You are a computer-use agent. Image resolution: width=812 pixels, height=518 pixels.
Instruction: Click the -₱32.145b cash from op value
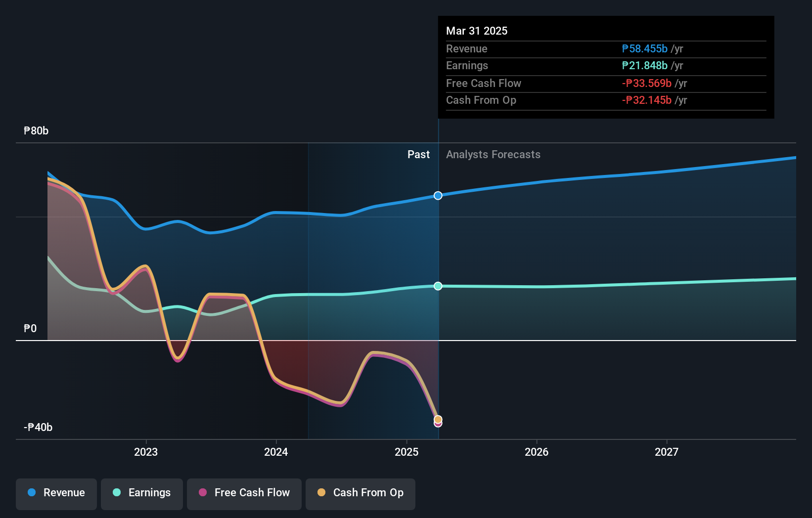point(647,100)
